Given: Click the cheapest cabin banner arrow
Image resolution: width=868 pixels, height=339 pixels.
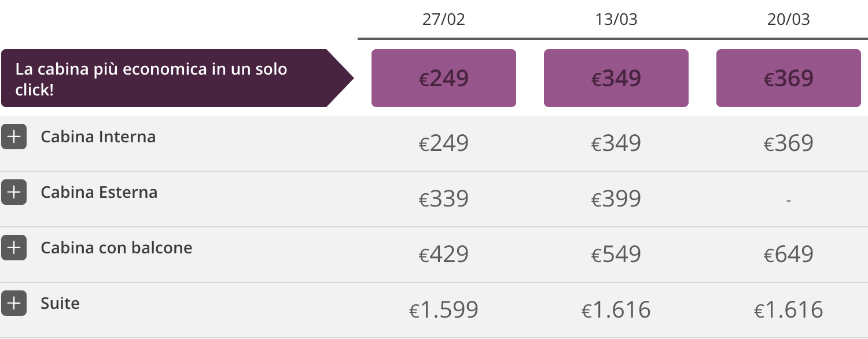Looking at the screenshot, I should pos(177,78).
